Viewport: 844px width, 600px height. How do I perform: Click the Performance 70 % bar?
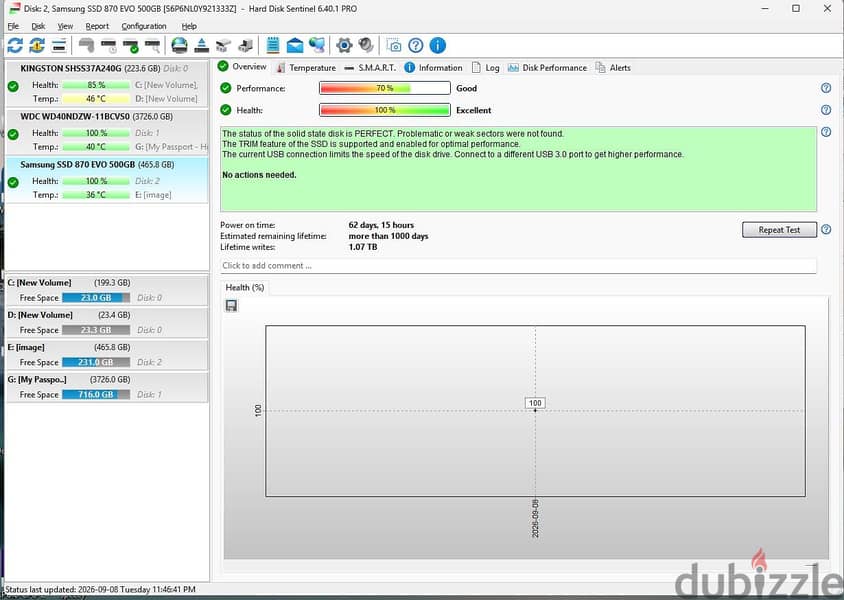[x=385, y=88]
